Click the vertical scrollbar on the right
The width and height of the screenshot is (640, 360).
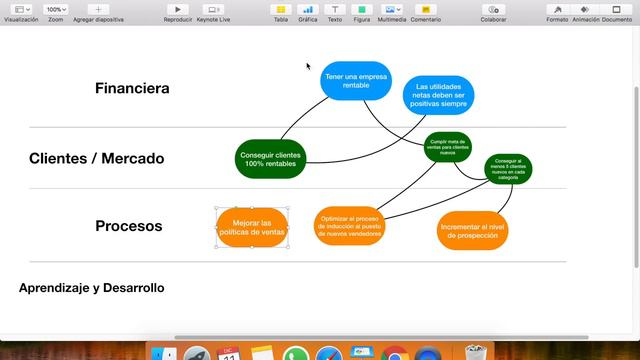(636, 177)
